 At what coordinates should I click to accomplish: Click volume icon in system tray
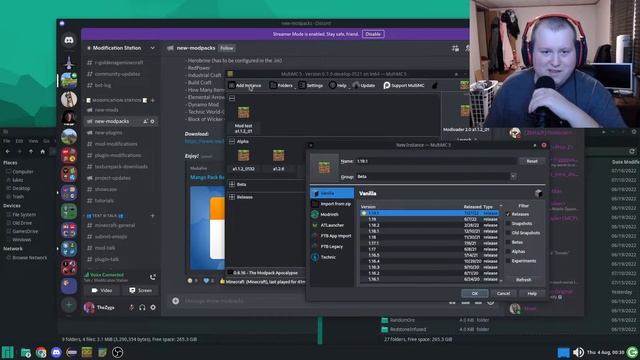coord(578,352)
